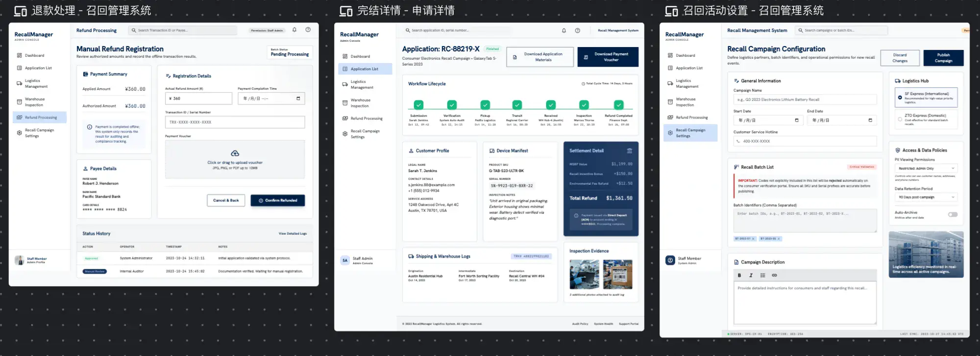Open the Data Retention Period dropdown
Viewport: 980px width, 356px height.
(926, 197)
